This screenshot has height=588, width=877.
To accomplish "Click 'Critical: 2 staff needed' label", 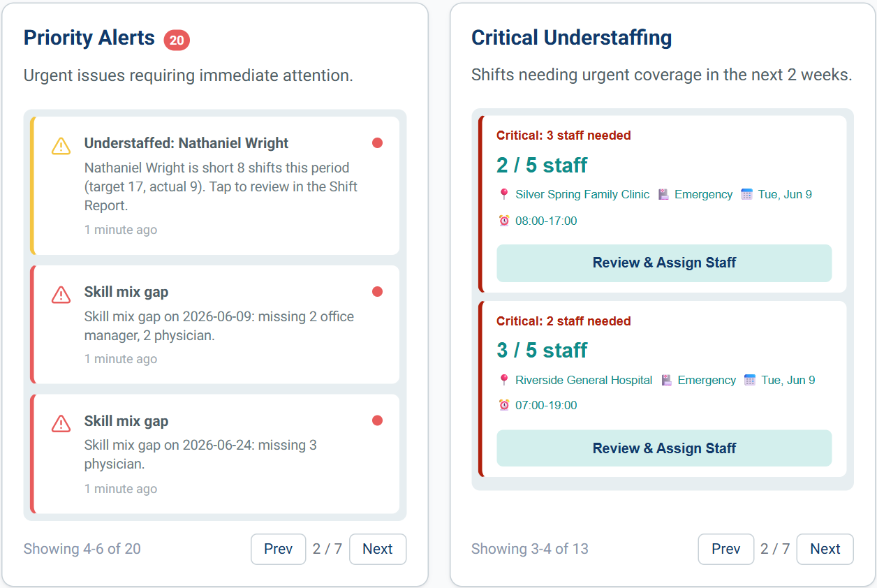I will pos(563,321).
